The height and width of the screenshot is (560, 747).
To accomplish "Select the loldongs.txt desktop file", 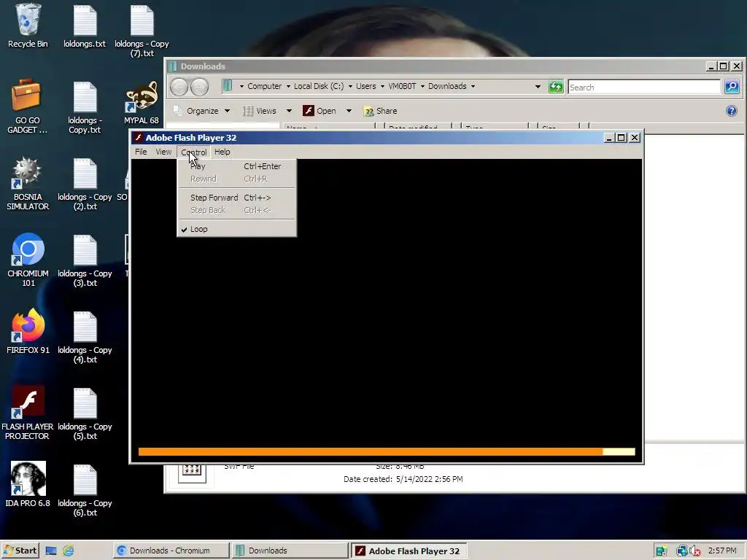I will [x=85, y=26].
